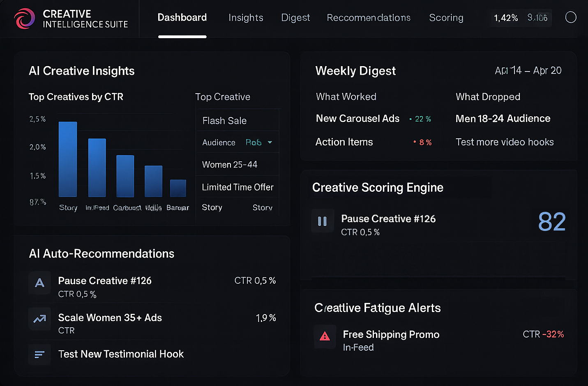Toggle the Women 25-44 audience filter
Screen dimensions: 588x386
[230, 164]
